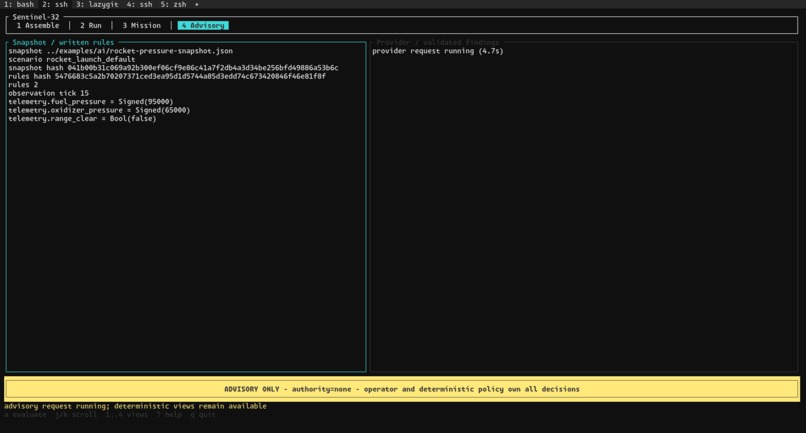
Task: Click the yellow ADVISORY ONLY banner
Action: click(x=402, y=389)
